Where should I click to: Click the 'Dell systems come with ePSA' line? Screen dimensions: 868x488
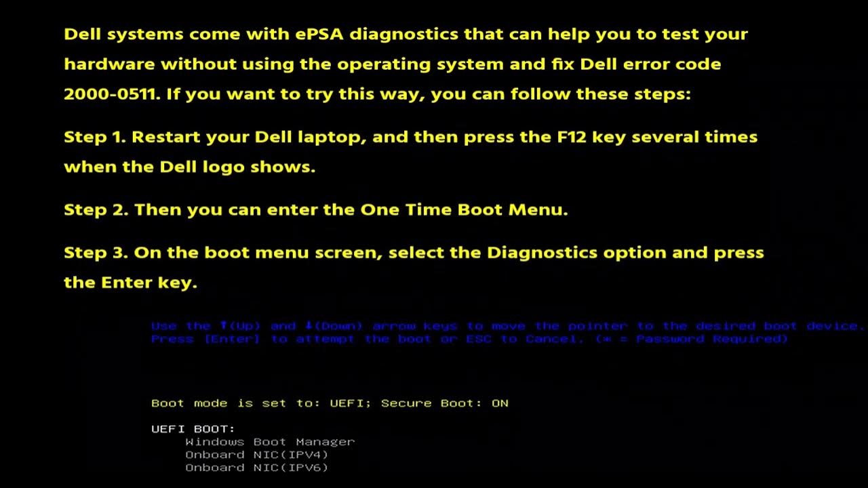pos(406,34)
